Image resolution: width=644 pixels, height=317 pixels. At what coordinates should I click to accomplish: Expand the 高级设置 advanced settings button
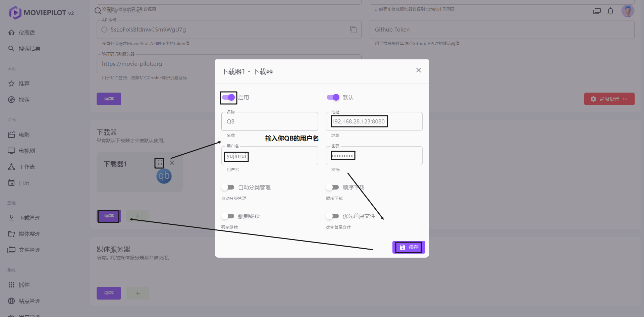pyautogui.click(x=609, y=99)
